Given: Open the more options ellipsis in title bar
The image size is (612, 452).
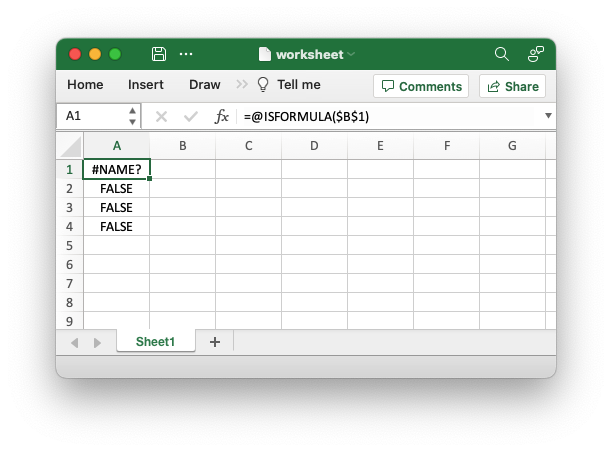Looking at the screenshot, I should (186, 54).
